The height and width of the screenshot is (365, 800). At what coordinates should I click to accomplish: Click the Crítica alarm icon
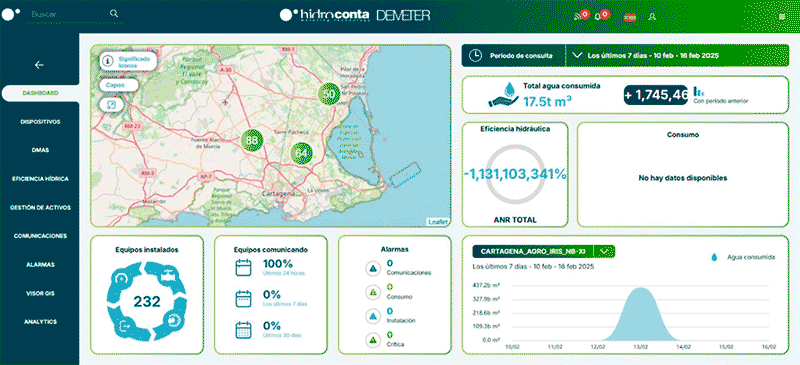click(x=373, y=339)
